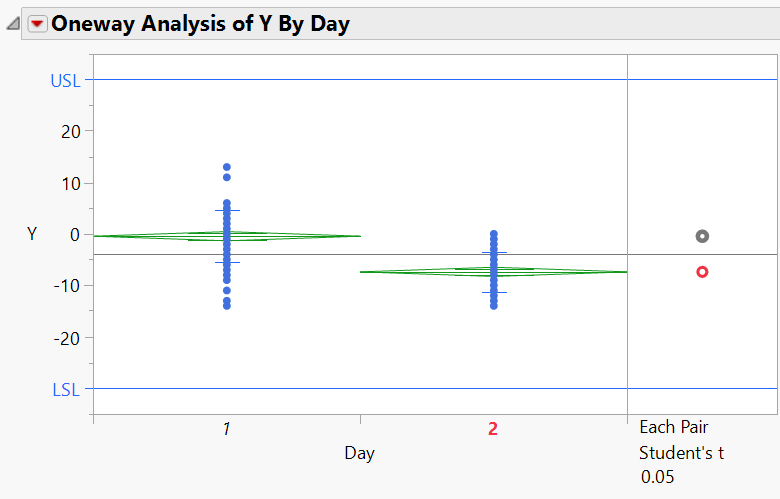
Task: Click the USL reference label
Action: [66, 81]
